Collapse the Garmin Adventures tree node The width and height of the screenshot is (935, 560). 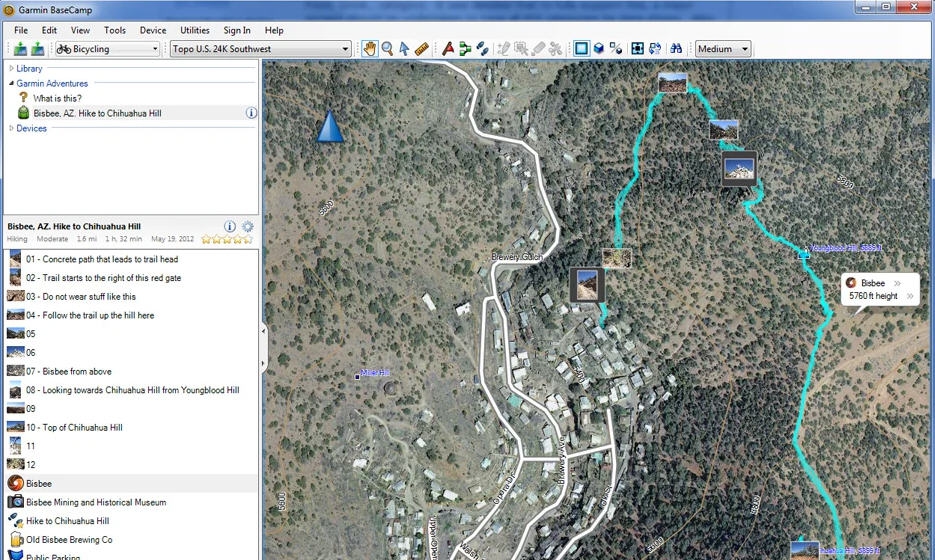(11, 83)
